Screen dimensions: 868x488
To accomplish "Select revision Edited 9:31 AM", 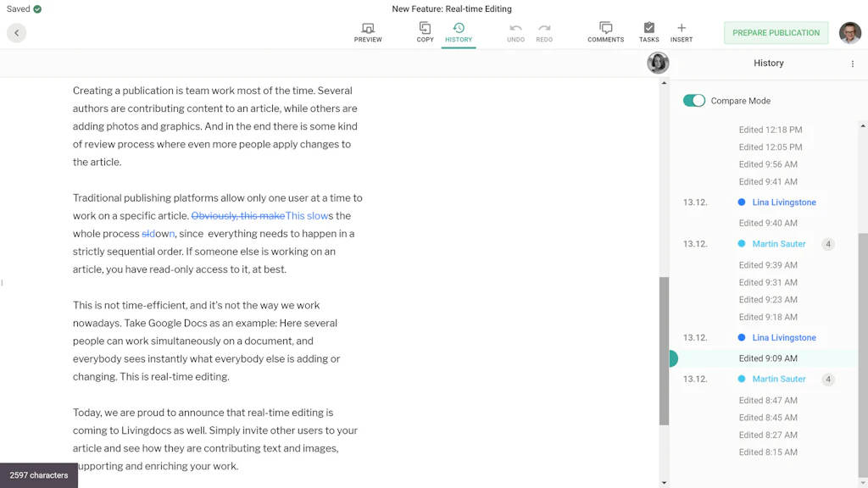I will point(768,282).
